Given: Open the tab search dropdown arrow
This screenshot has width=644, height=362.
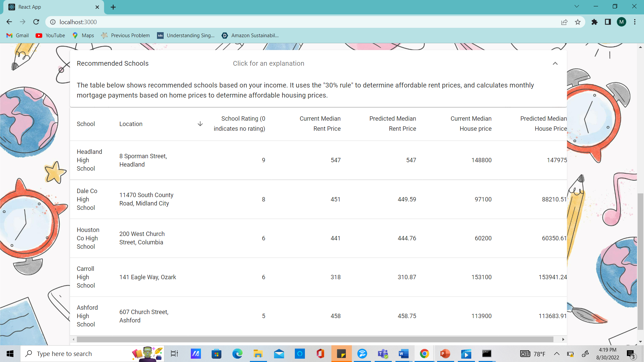Looking at the screenshot, I should point(577,6).
